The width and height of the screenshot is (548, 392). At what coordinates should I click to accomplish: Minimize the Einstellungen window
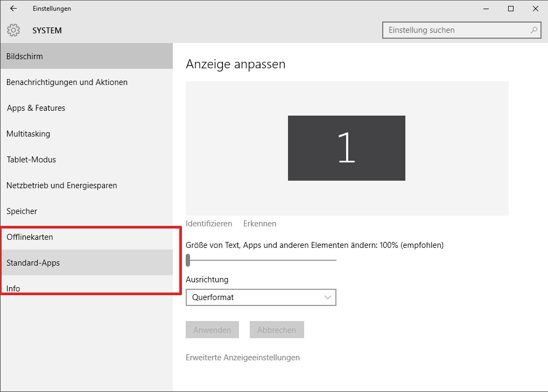pos(486,9)
